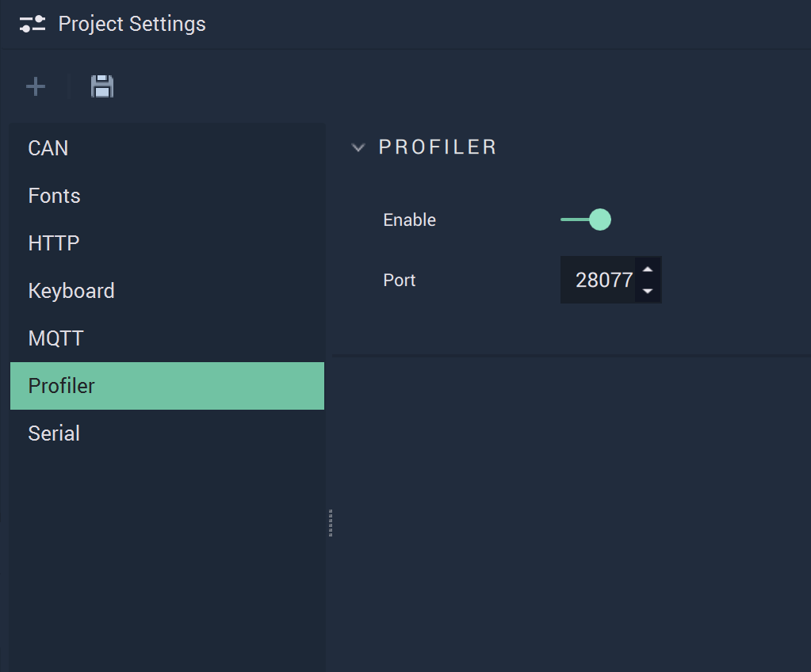Screen dimensions: 811x672
Task: Click the Project Settings title
Action: click(132, 24)
